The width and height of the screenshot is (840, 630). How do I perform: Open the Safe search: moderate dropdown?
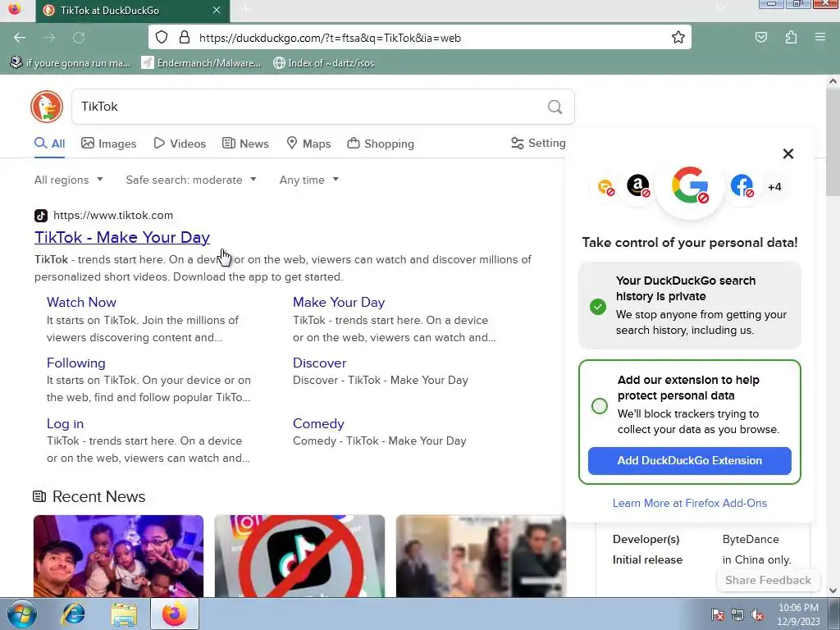click(x=191, y=180)
